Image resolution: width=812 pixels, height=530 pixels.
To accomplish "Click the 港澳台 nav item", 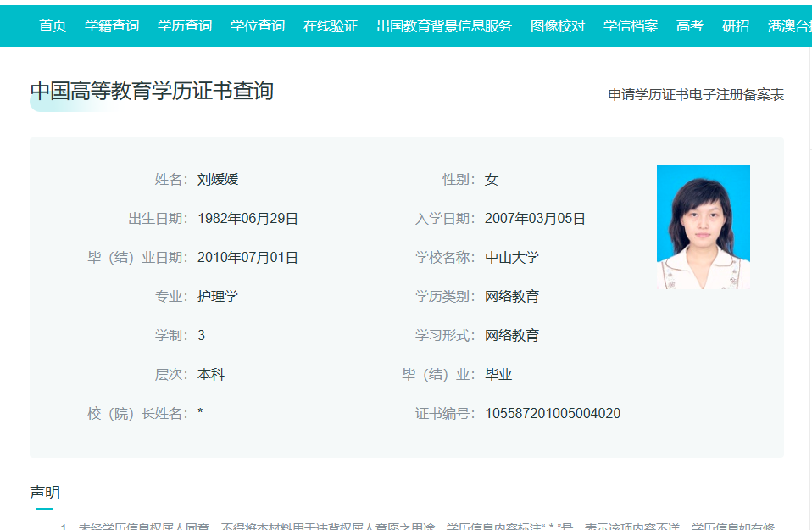I will coord(789,26).
